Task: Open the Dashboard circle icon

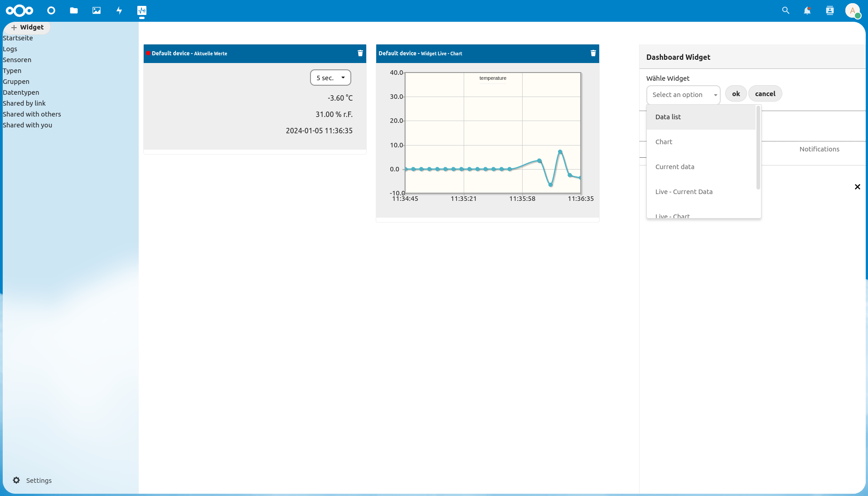Action: [51, 10]
